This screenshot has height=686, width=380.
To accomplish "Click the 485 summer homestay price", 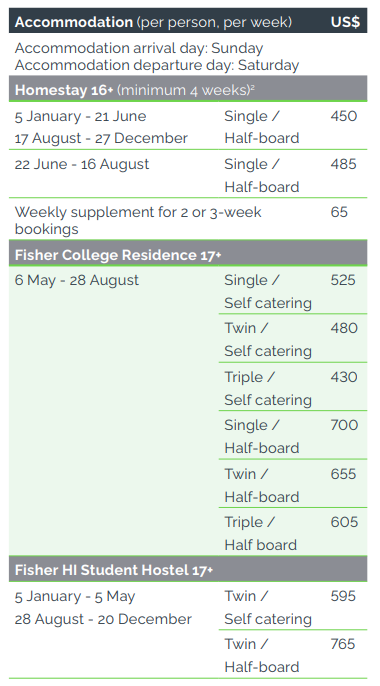I will tap(344, 164).
